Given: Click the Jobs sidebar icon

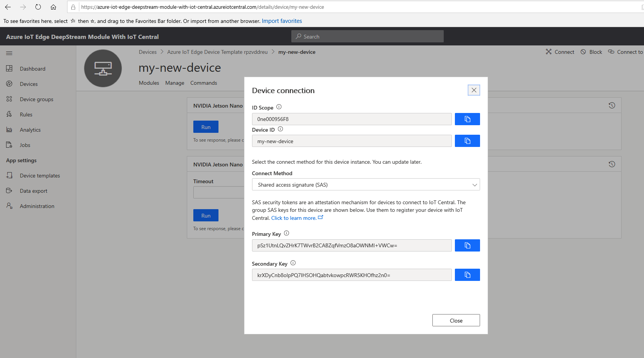Looking at the screenshot, I should coord(9,145).
